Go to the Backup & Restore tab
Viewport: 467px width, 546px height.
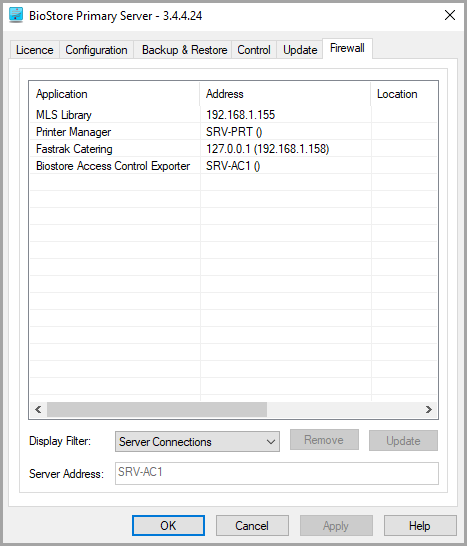coord(184,50)
